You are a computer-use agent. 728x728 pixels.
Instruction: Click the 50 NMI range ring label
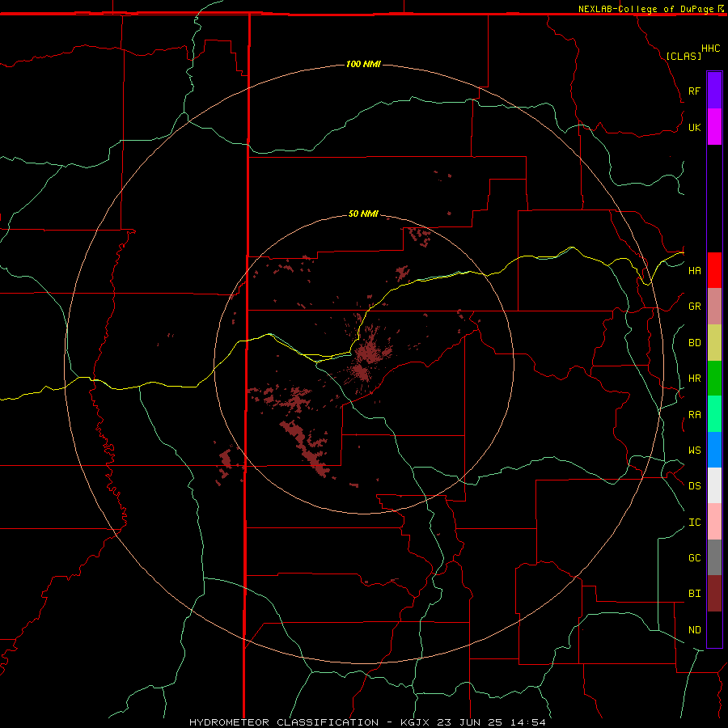[x=363, y=214]
